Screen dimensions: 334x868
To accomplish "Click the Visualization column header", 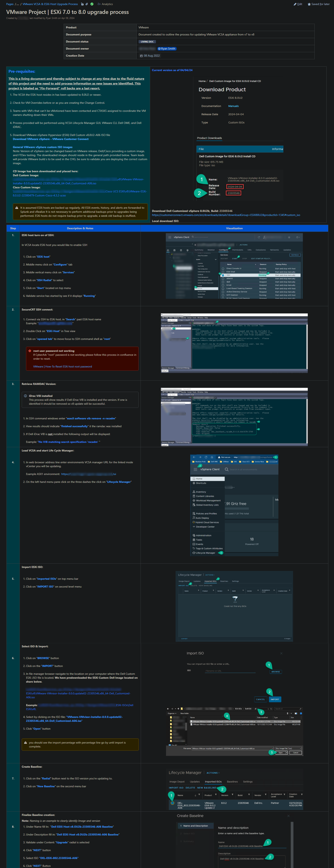I will pyautogui.click(x=234, y=228).
